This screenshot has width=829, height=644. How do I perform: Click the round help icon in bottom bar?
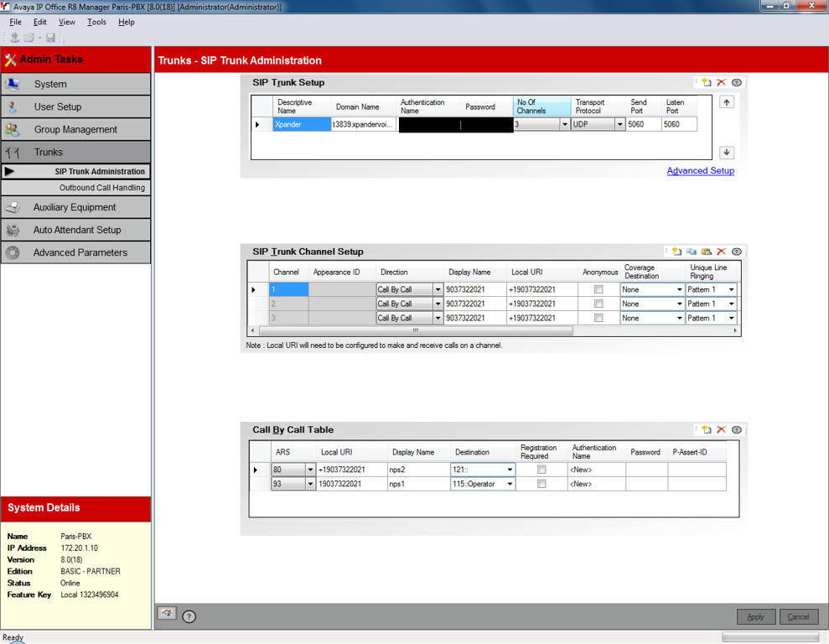[189, 616]
